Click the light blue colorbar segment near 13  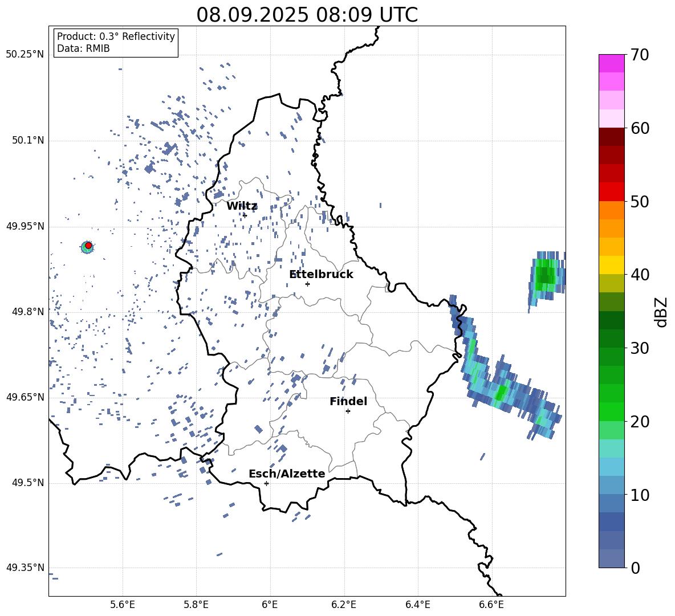[x=612, y=467]
